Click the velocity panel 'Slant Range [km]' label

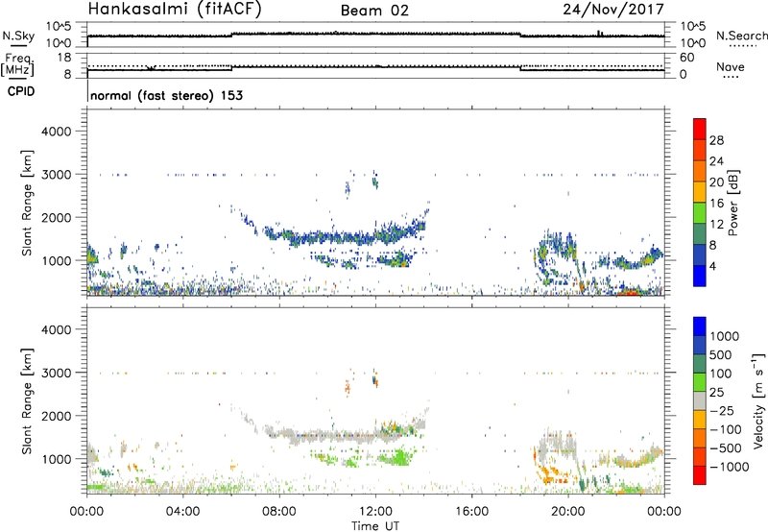(x=27, y=400)
